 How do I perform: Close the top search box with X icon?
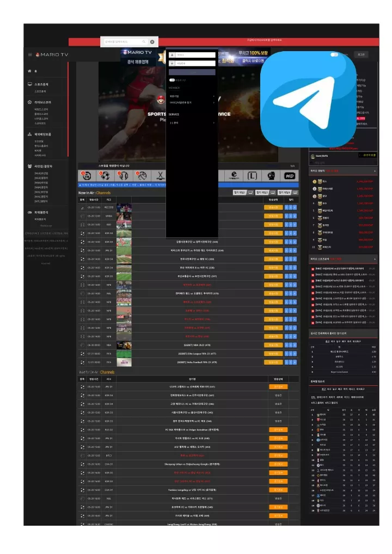point(152,42)
